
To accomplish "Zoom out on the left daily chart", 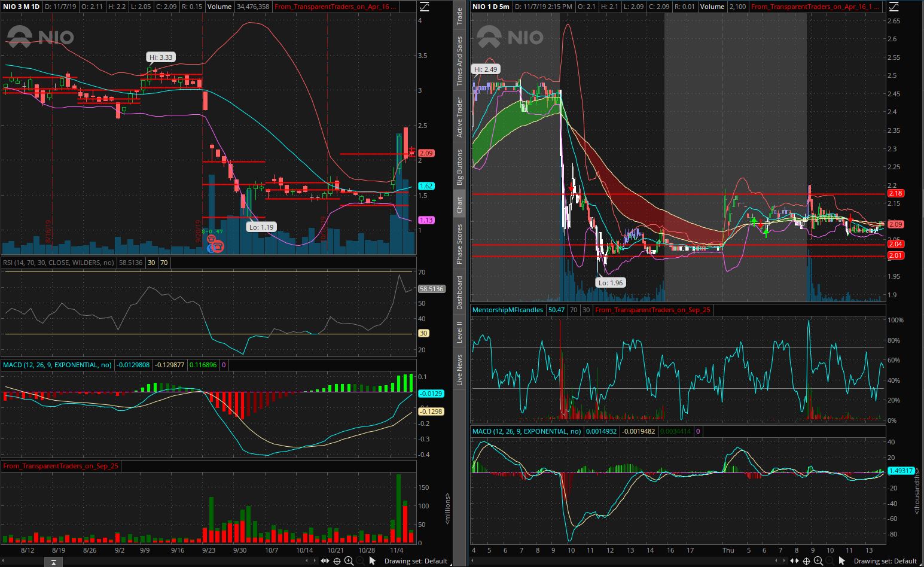I will (x=360, y=561).
